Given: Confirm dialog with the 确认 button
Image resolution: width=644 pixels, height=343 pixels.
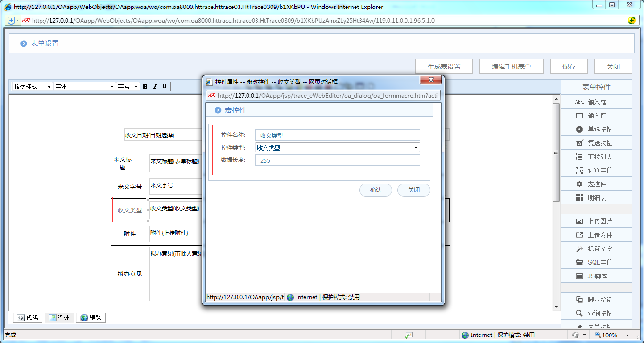Looking at the screenshot, I should coord(375,190).
